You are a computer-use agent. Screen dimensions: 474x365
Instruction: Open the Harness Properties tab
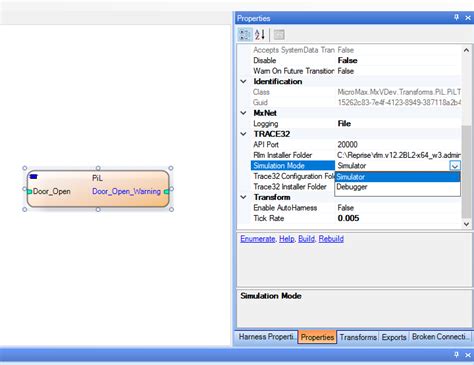tap(267, 337)
